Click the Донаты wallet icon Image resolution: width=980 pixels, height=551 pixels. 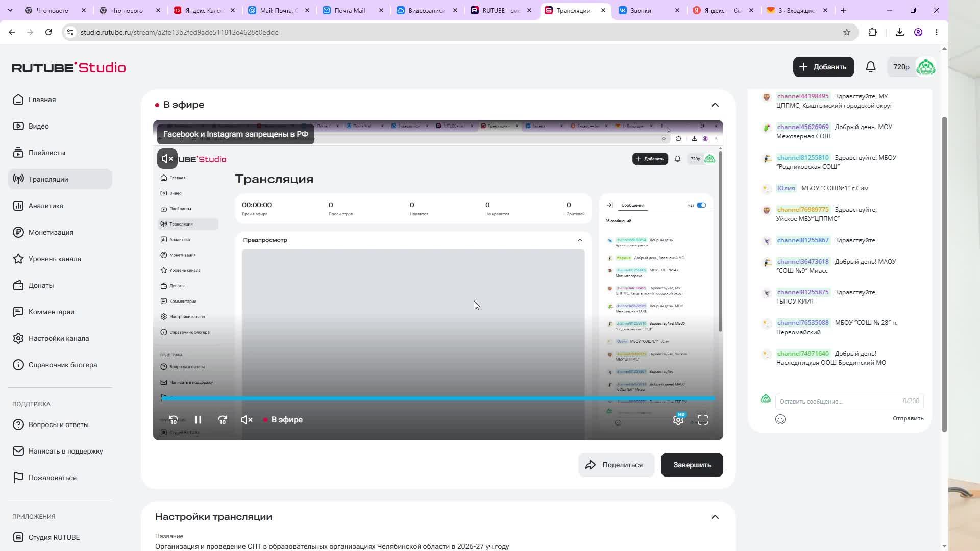click(18, 285)
